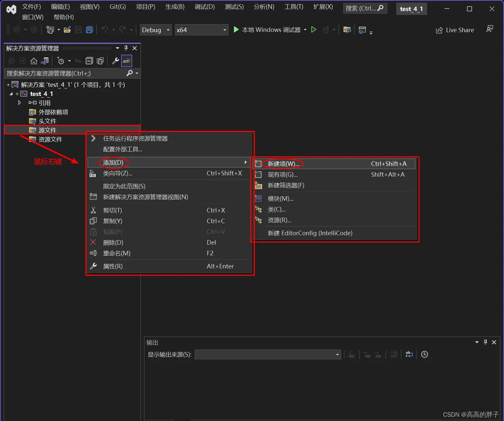This screenshot has height=421, width=504.
Task: Open the 文件(F) menu
Action: [31, 7]
